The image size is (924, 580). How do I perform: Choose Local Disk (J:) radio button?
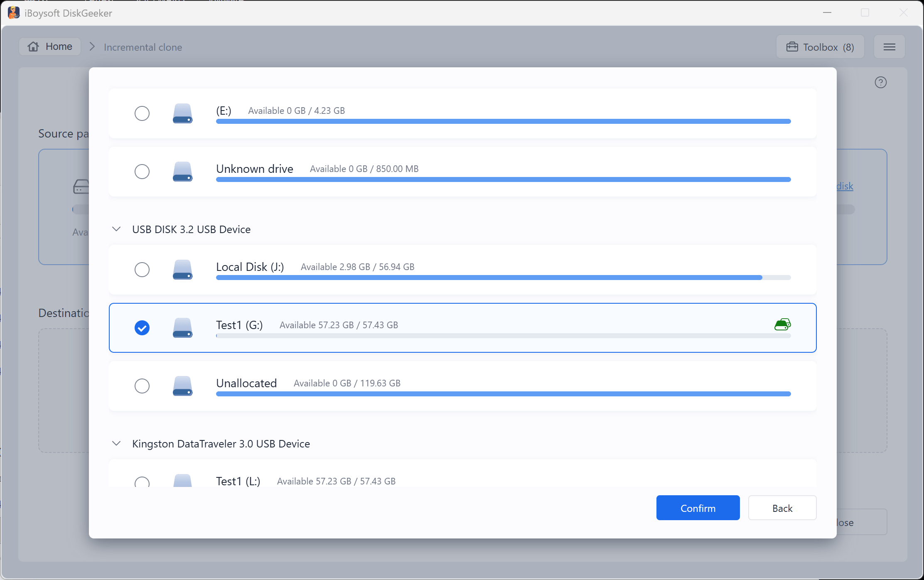point(142,270)
